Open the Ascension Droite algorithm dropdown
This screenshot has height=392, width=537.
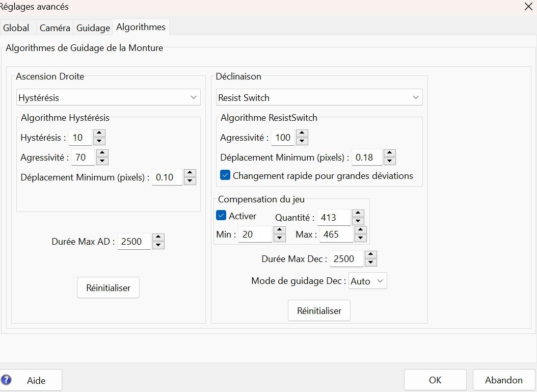point(108,97)
